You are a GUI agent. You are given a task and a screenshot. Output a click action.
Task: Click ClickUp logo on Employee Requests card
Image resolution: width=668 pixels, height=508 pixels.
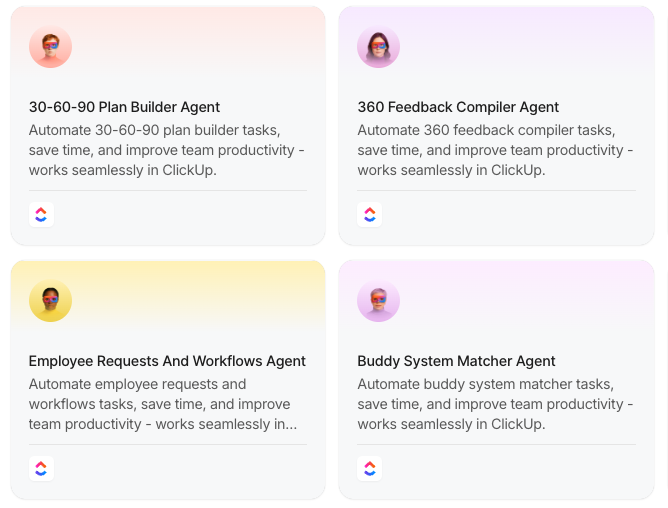[41, 468]
